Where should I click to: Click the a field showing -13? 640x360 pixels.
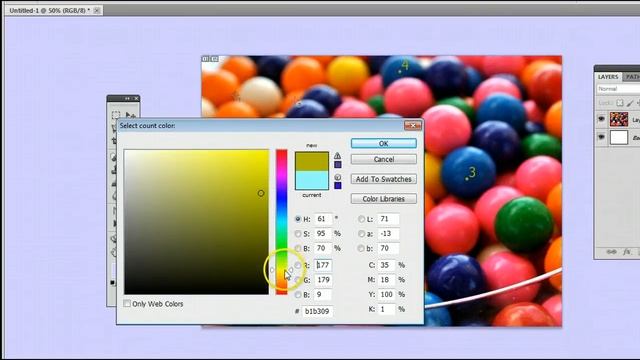point(388,234)
